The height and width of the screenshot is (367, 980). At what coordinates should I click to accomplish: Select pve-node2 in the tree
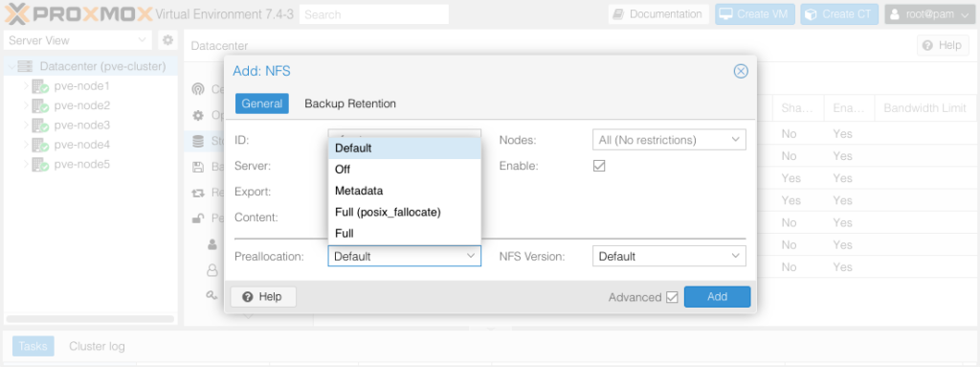click(x=82, y=105)
